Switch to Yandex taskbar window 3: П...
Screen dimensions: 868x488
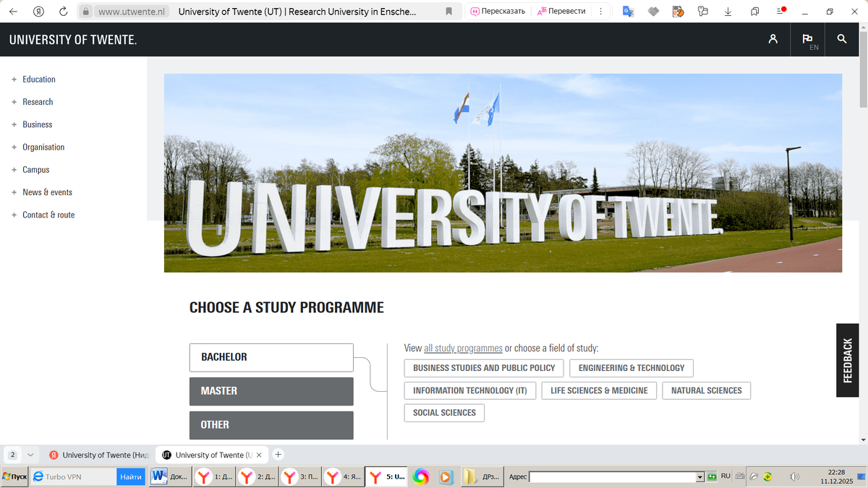pos(300,477)
